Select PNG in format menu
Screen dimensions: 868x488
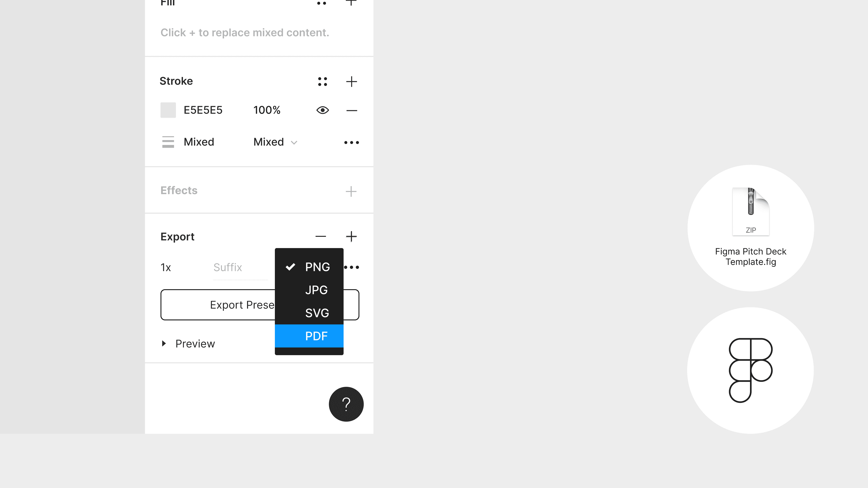[309, 267]
